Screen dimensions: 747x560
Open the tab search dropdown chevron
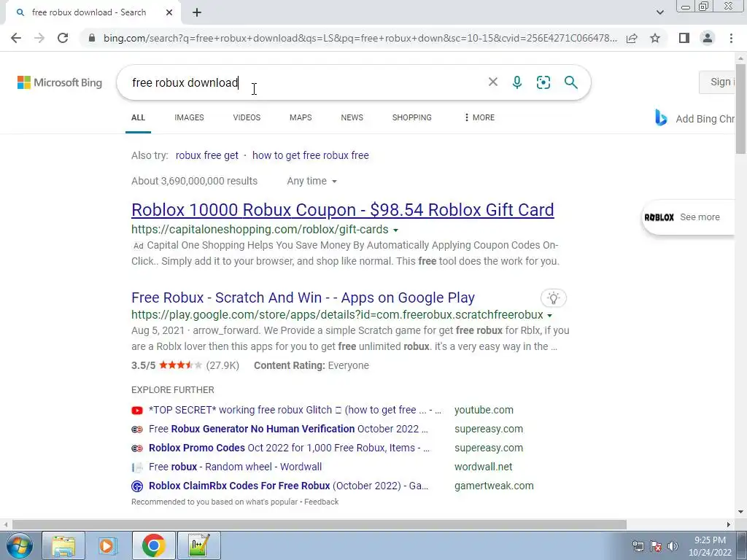pos(659,12)
